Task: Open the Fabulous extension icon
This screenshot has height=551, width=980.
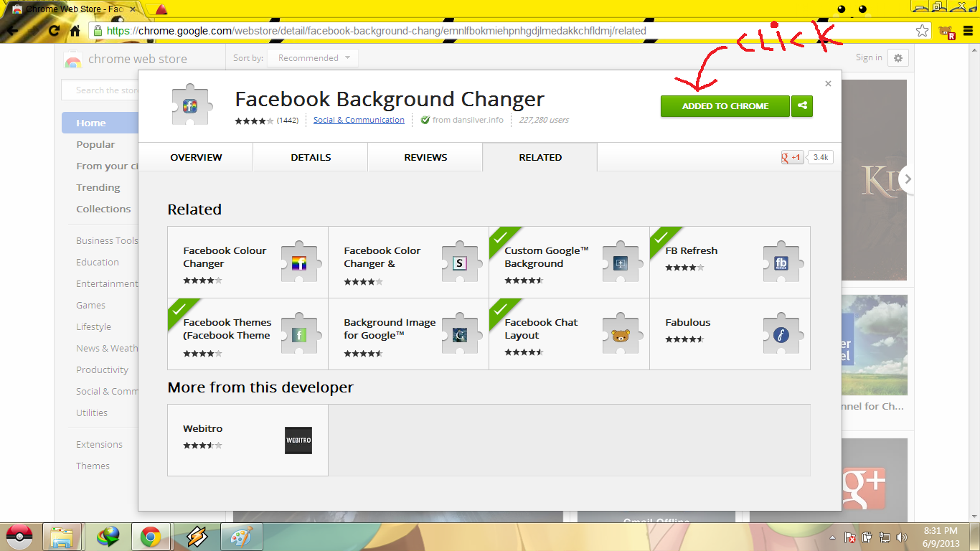Action: [x=781, y=334]
